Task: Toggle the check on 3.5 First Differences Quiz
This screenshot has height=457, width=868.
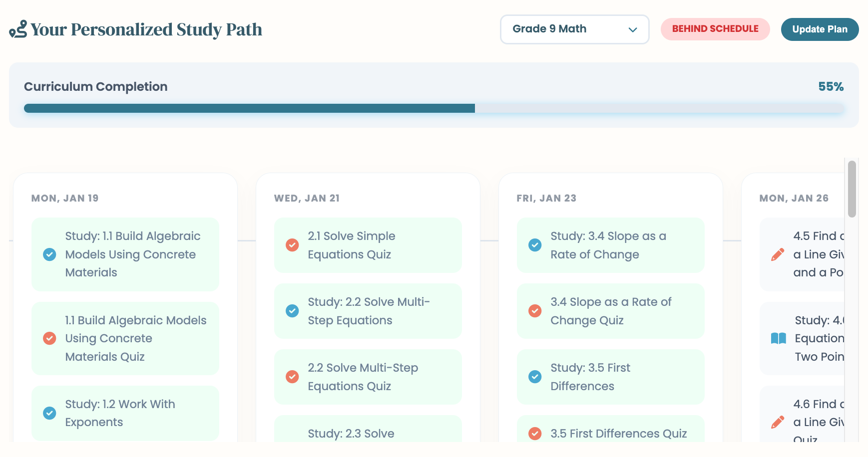Action: pos(535,434)
